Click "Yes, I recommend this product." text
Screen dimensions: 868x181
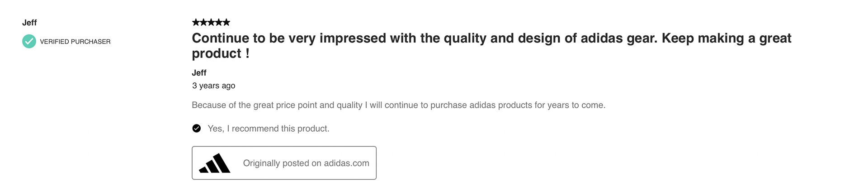tap(268, 129)
